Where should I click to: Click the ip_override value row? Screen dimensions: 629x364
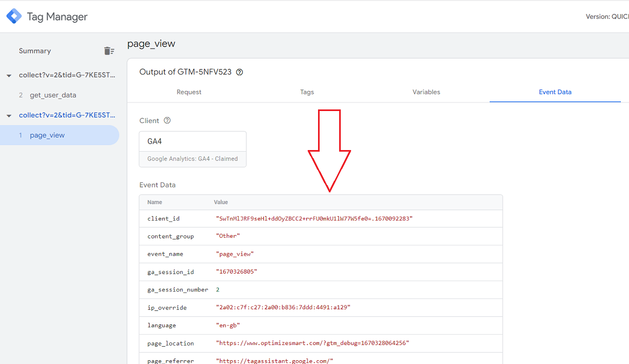pyautogui.click(x=283, y=308)
